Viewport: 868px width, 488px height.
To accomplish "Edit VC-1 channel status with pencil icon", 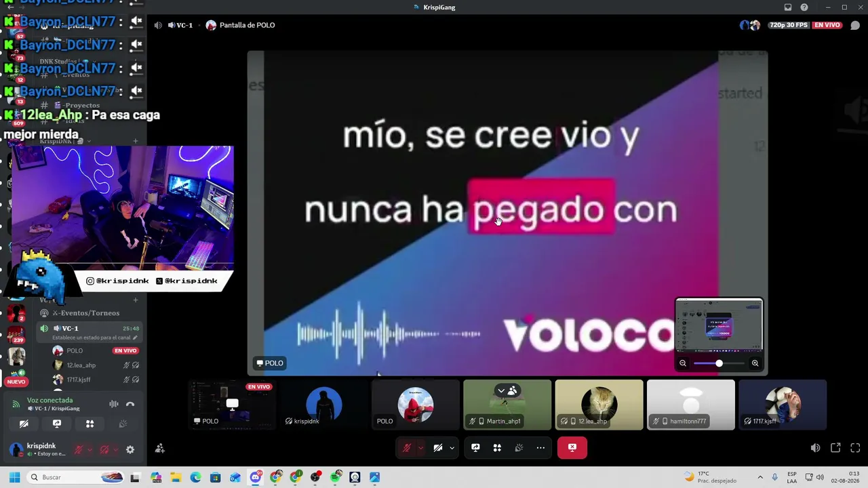I will pos(136,338).
